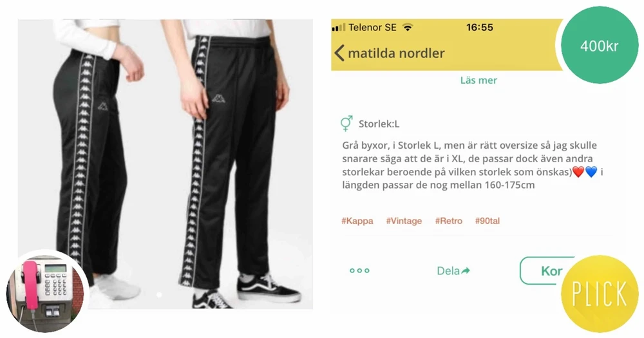Image resolution: width=644 pixels, height=338 pixels.
Task: Tap the Wi-Fi status icon
Action: (x=408, y=28)
